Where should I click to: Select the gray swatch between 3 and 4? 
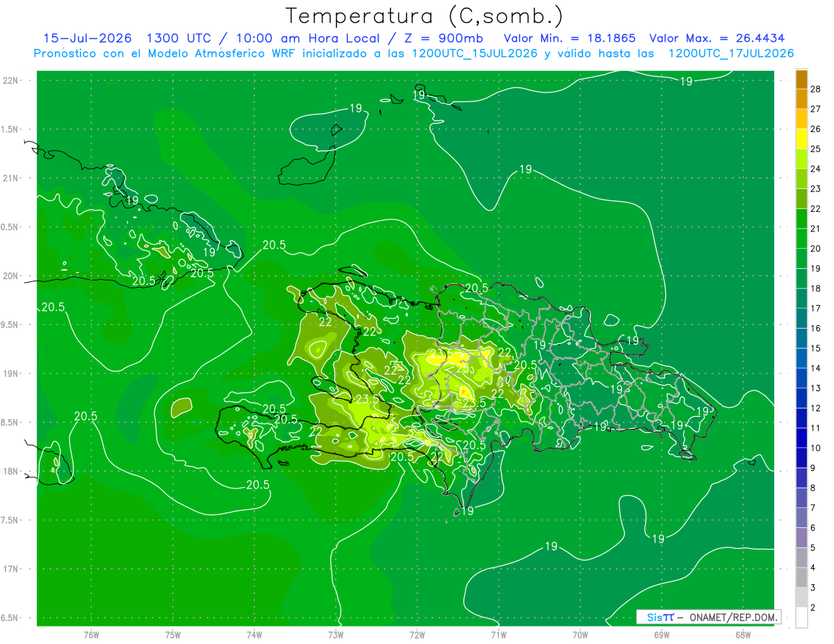(x=802, y=577)
